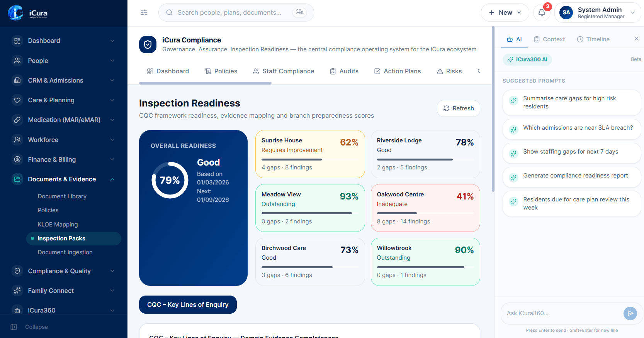Expand the Finance & Billing chevron
This screenshot has height=338, width=644.
(x=112, y=159)
